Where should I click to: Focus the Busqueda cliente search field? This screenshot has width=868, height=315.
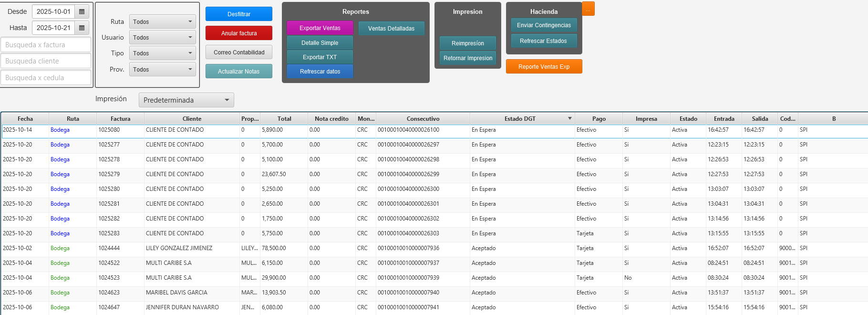(46, 61)
